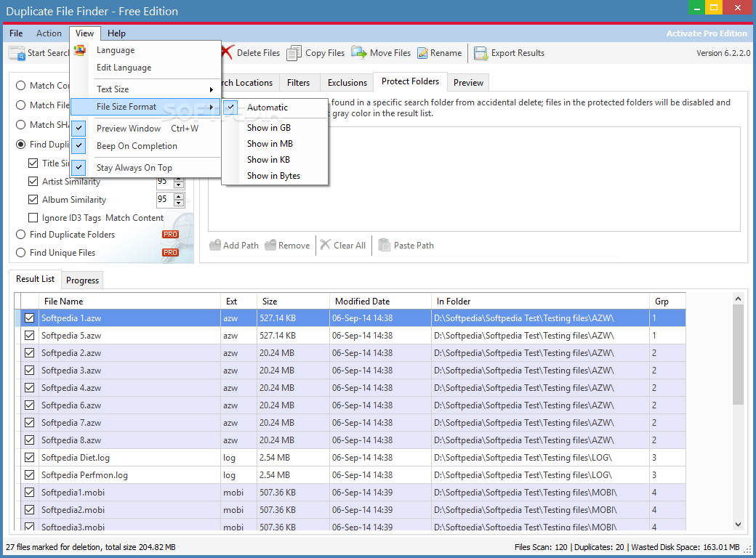Open the Action menu
The width and height of the screenshot is (756, 558).
tap(49, 33)
